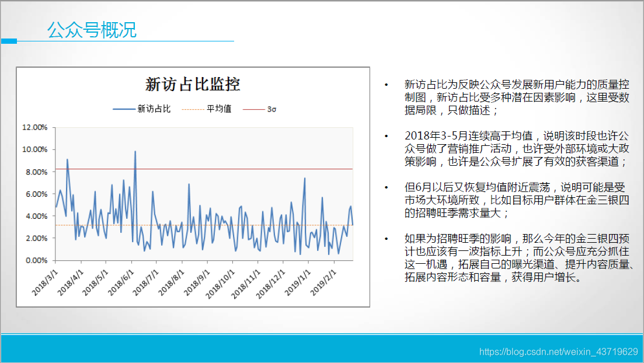Click the 2018/4/1 x-axis date

point(70,282)
